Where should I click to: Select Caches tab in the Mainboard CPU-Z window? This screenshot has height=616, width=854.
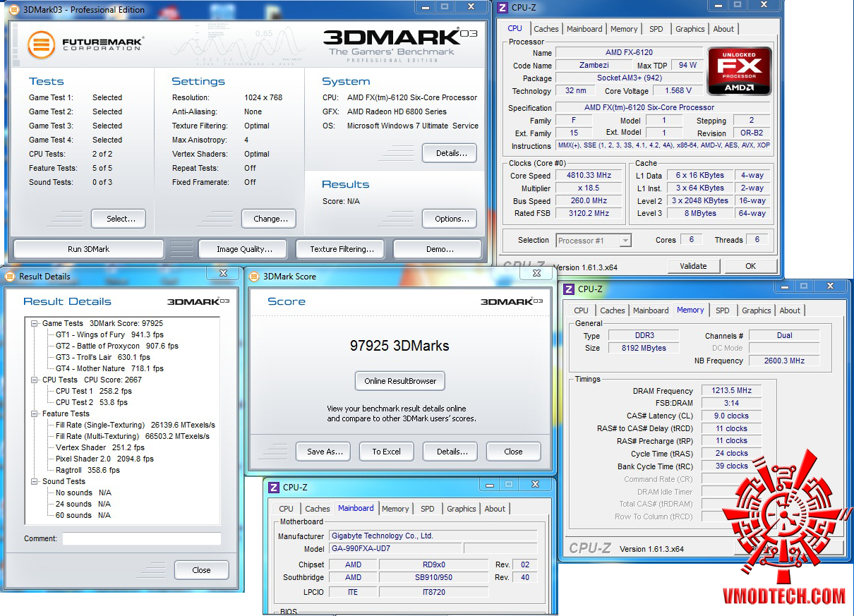(x=317, y=509)
